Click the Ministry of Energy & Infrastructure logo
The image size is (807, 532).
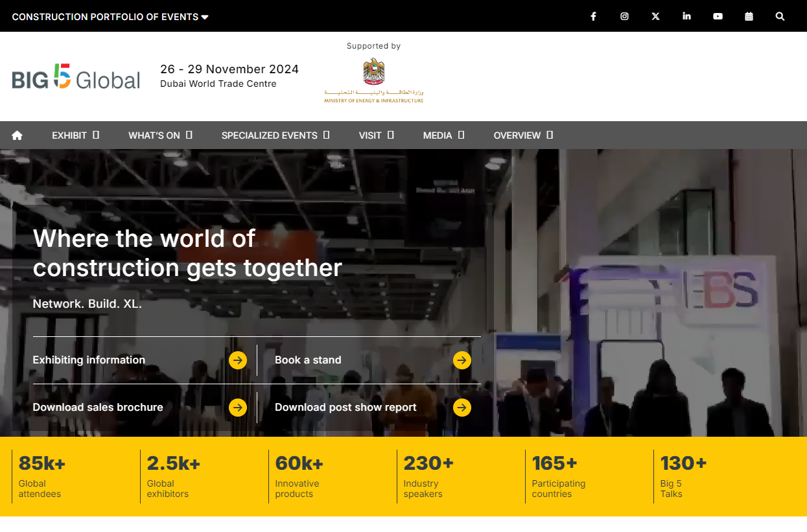coord(374,80)
